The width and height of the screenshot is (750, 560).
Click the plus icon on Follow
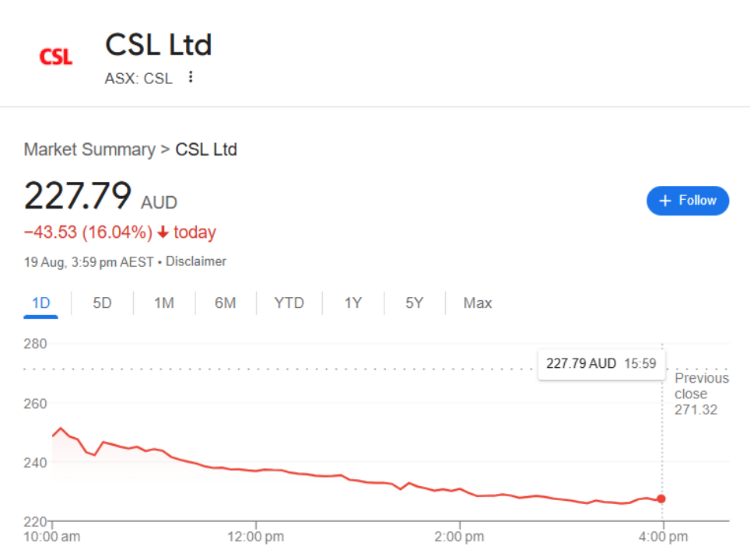point(664,201)
